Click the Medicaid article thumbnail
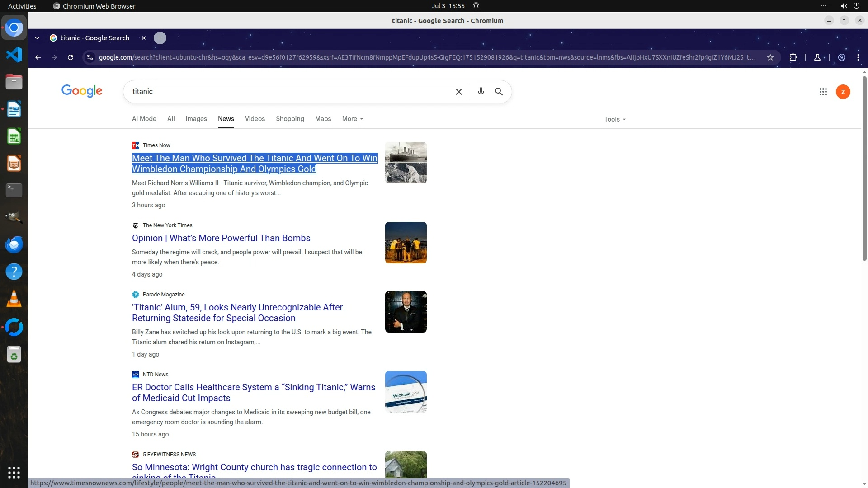Viewport: 868px width, 488px height. [x=406, y=392]
